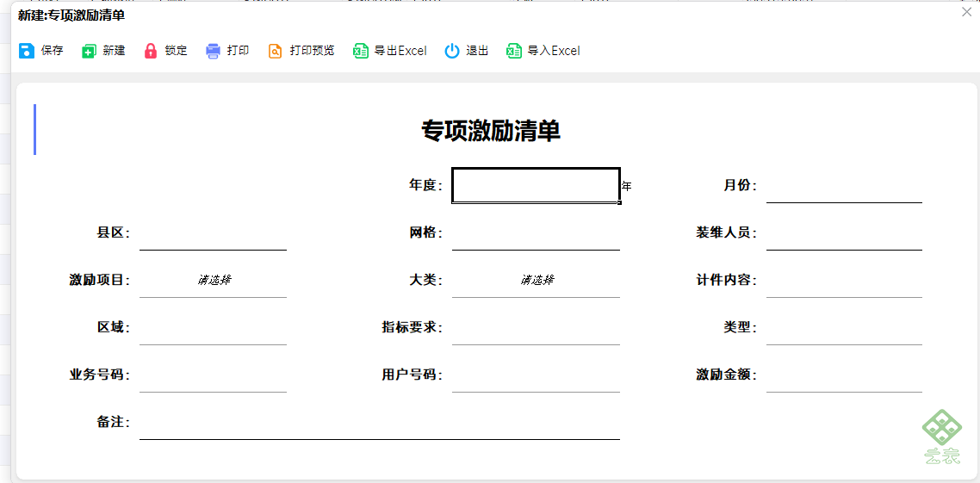Click the 退出 toolbar label

pyautogui.click(x=477, y=51)
